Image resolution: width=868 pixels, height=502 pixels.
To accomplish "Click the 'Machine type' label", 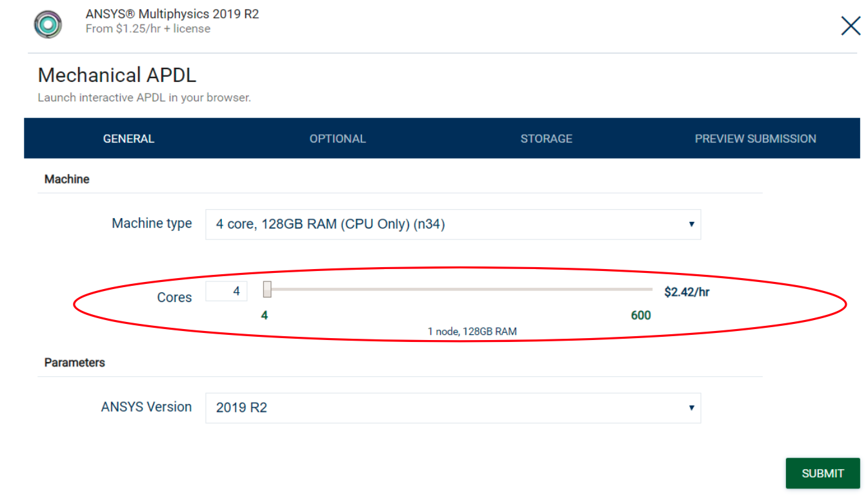I will (152, 224).
